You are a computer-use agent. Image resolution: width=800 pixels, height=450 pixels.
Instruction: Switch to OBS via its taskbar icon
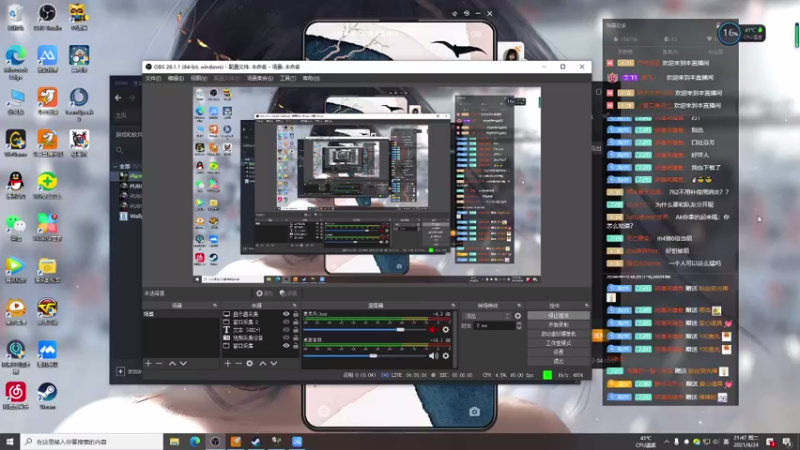(x=215, y=441)
